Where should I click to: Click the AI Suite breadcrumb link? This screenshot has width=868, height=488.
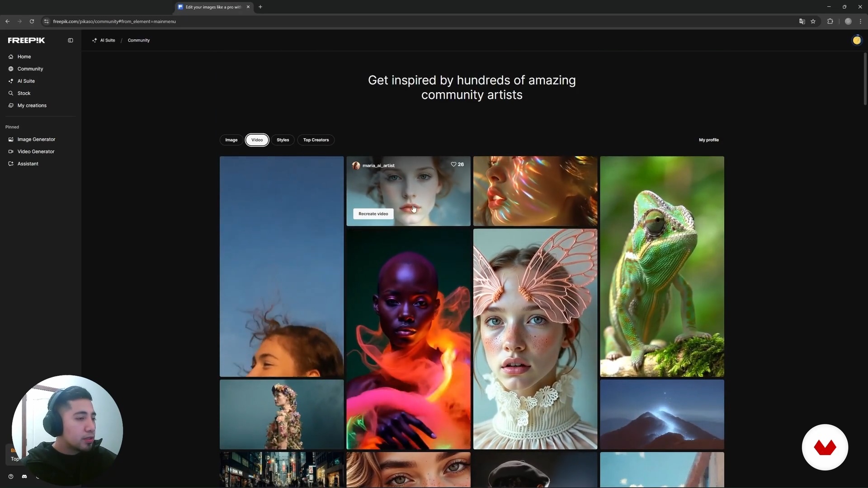(107, 40)
